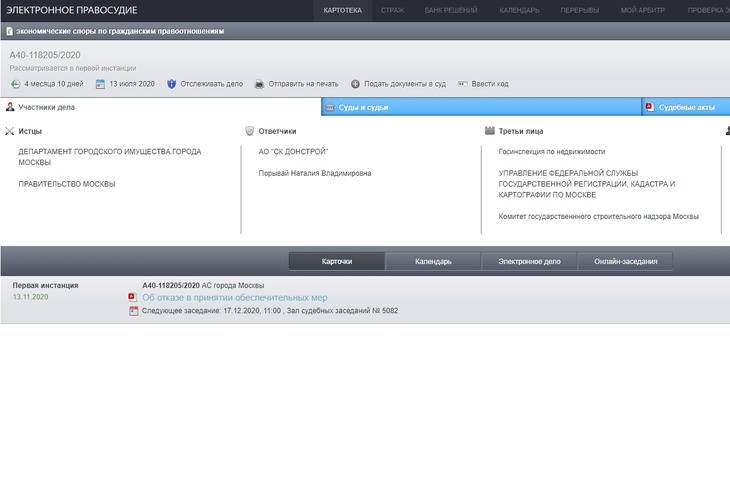This screenshot has width=730, height=486.
Task: Open the Онлайн-заседания section
Action: 625,262
